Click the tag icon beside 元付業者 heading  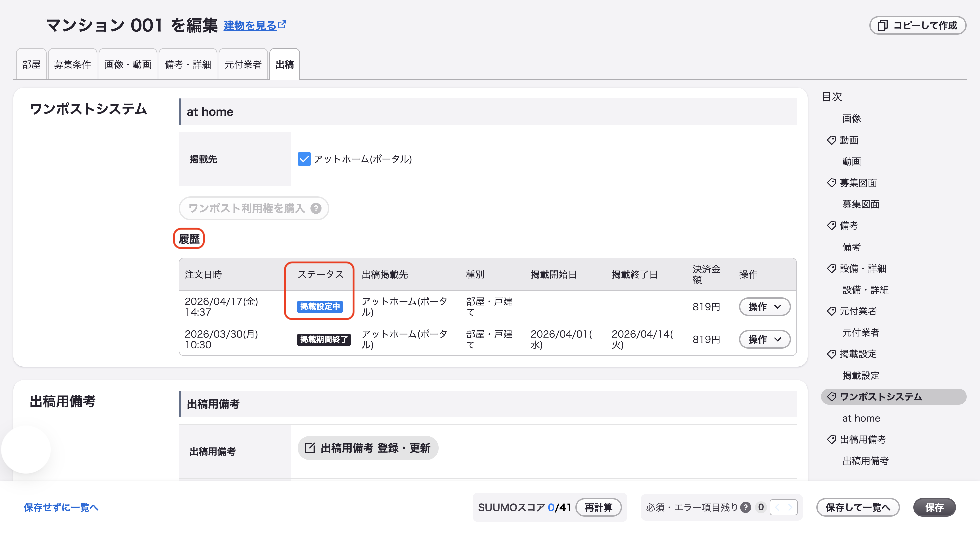tap(831, 311)
